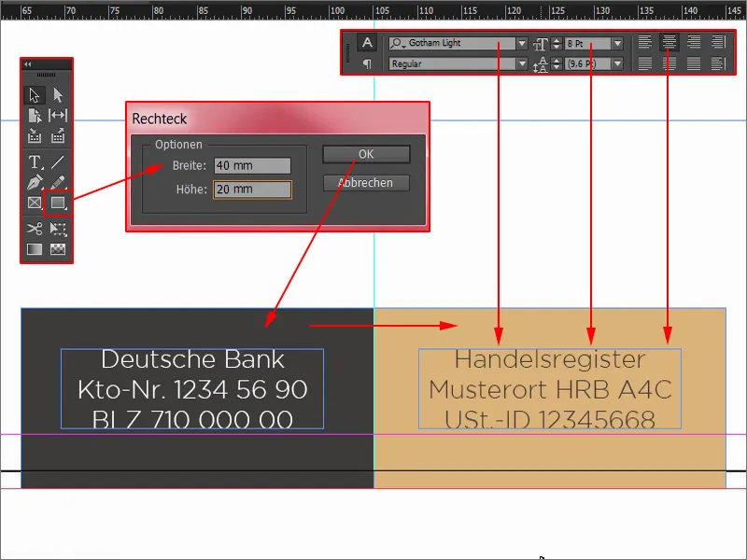Click the leading icon
Image resolution: width=747 pixels, height=560 pixels.
point(541,63)
